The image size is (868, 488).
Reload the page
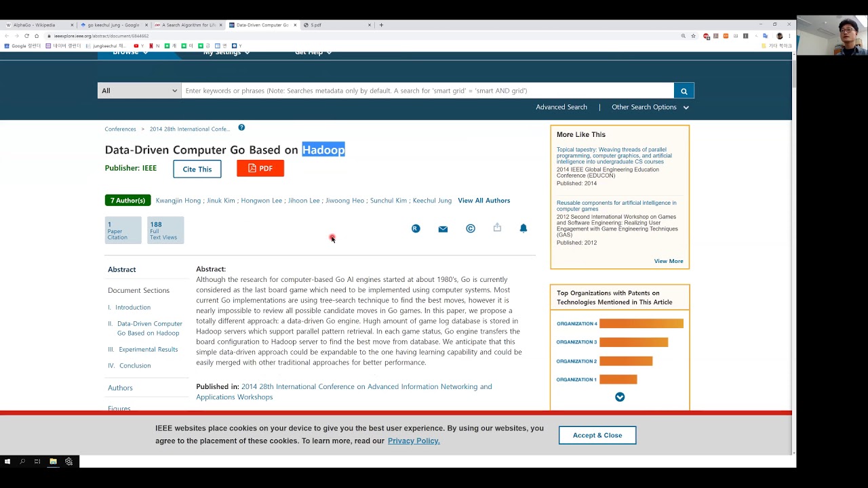[x=26, y=36]
